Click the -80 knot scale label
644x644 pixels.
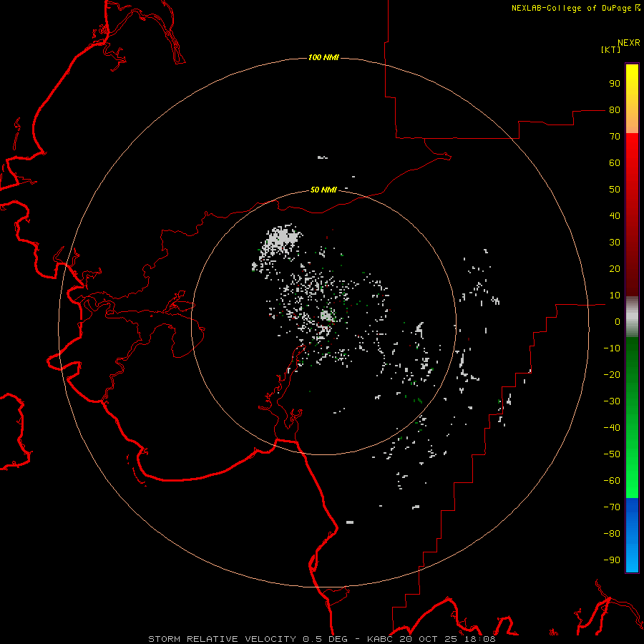[612, 534]
